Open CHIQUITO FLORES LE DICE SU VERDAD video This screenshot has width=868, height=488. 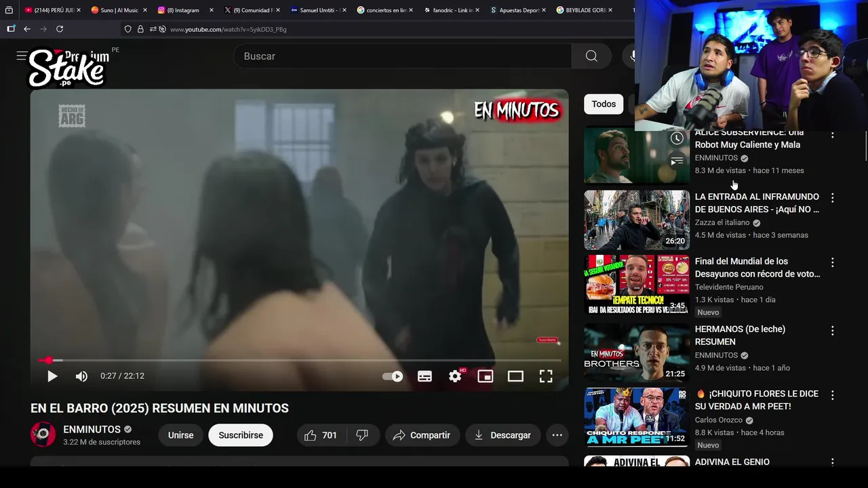pos(757,400)
